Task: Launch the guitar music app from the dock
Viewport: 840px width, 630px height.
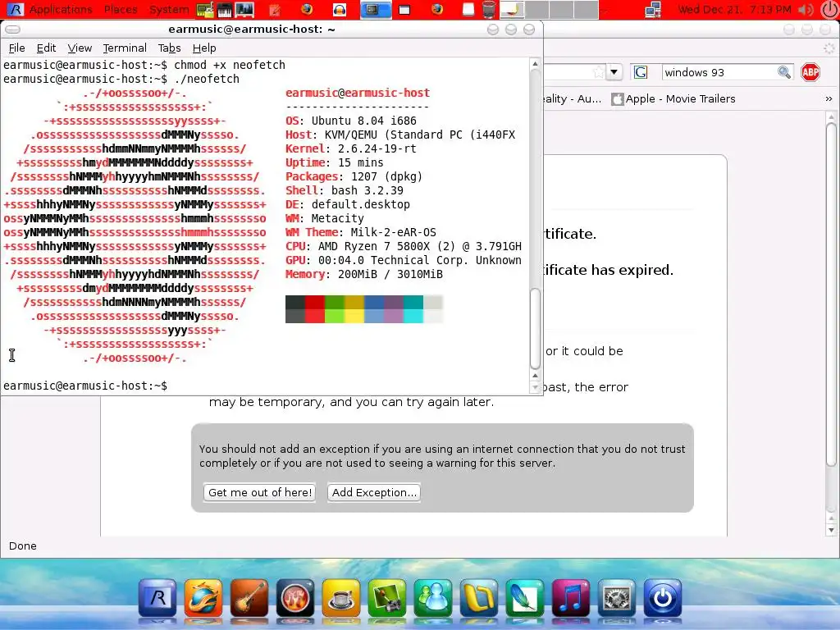Action: coord(249,598)
